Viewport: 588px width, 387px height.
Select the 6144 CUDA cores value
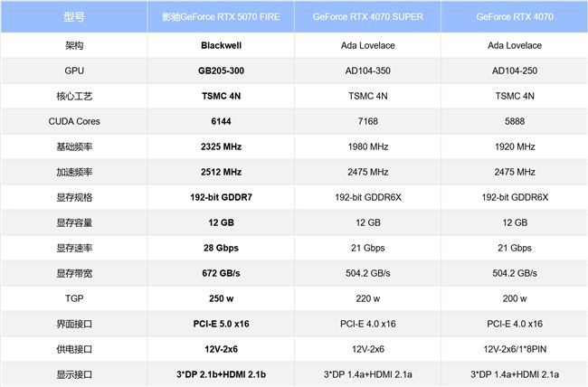221,121
